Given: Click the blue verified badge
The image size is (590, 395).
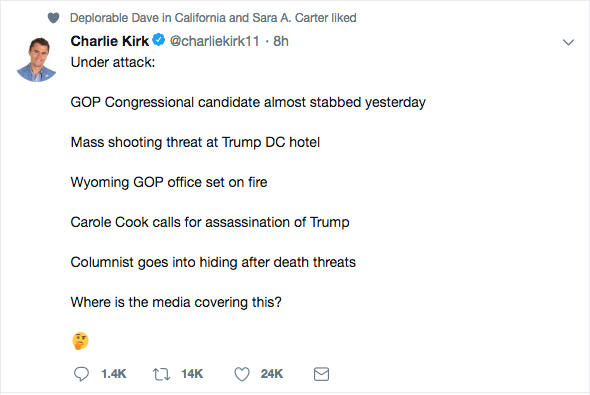Looking at the screenshot, I should 159,40.
